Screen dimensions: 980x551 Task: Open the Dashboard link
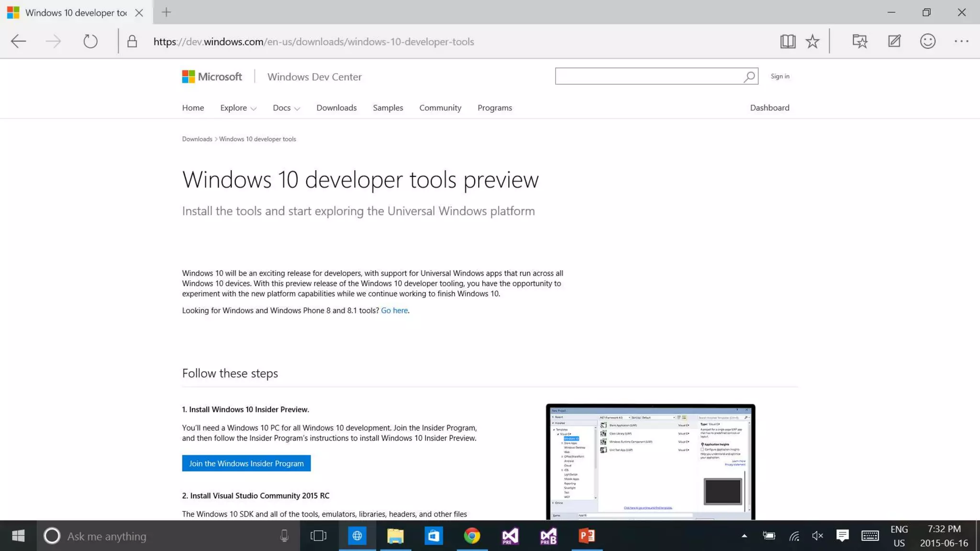[769, 108]
